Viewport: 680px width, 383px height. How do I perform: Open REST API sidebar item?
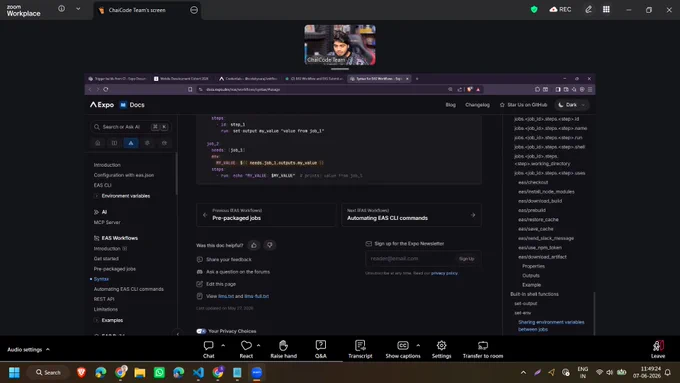[x=104, y=299]
